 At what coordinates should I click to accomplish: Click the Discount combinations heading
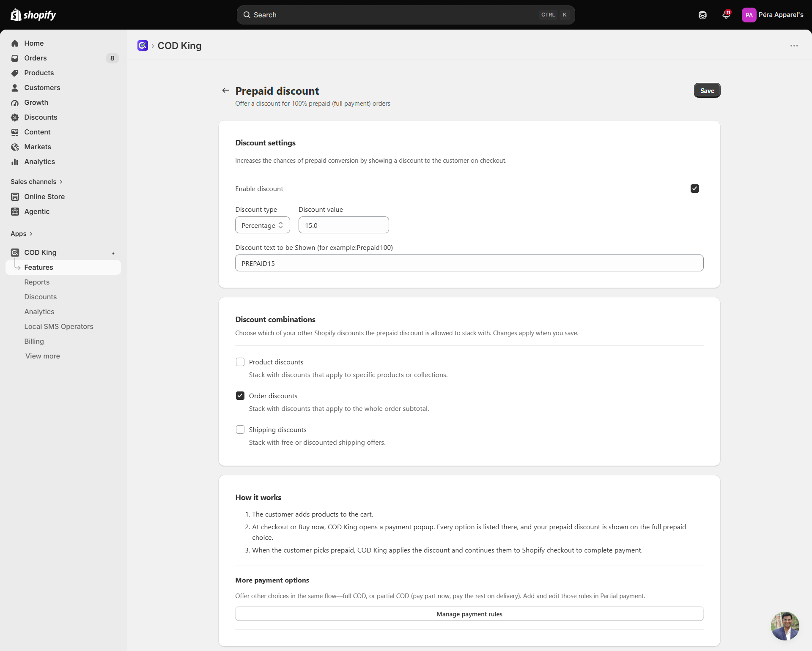pos(275,320)
